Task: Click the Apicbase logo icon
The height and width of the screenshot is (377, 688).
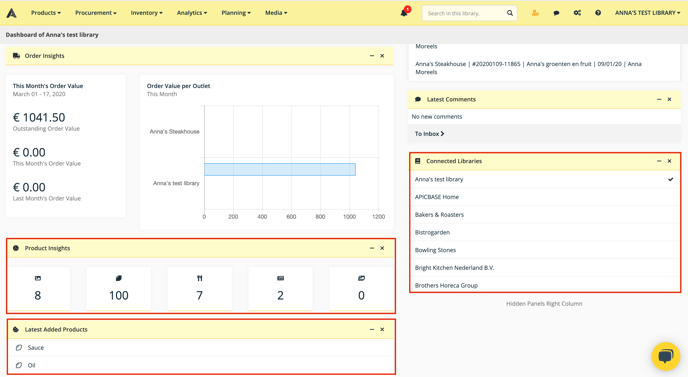Action: pos(11,13)
